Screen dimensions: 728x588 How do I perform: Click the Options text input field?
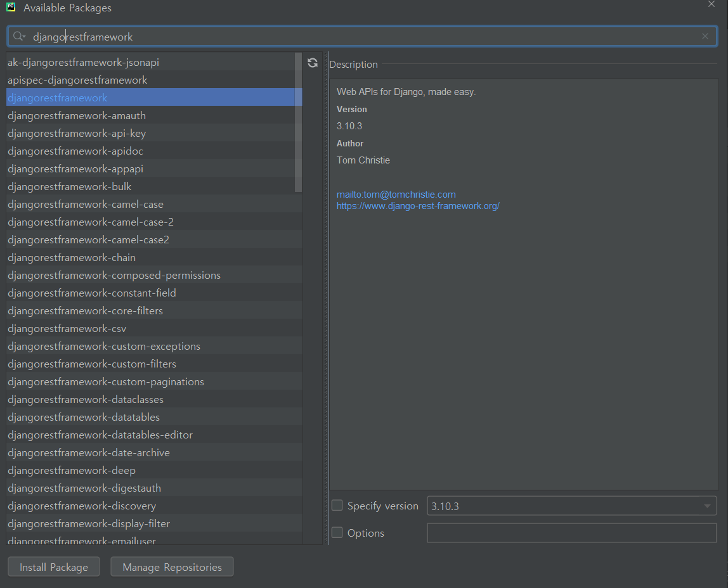click(x=571, y=533)
